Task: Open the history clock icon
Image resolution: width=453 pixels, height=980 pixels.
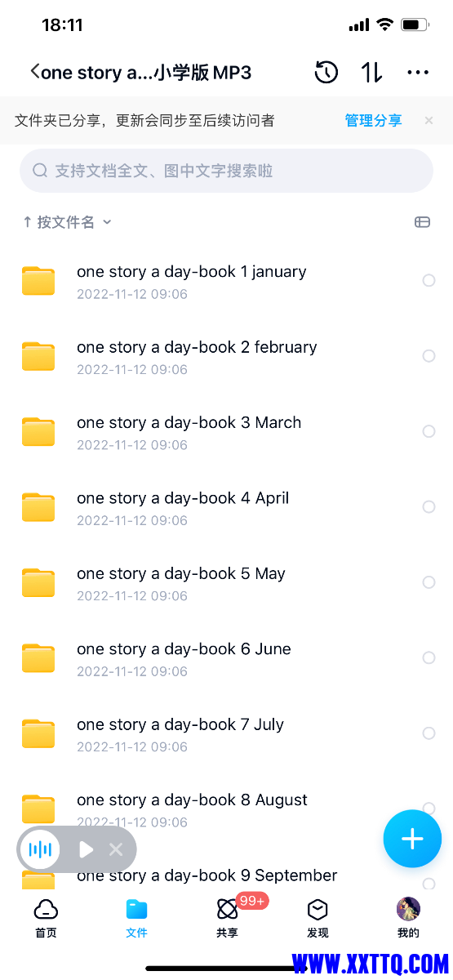Action: coord(326,72)
